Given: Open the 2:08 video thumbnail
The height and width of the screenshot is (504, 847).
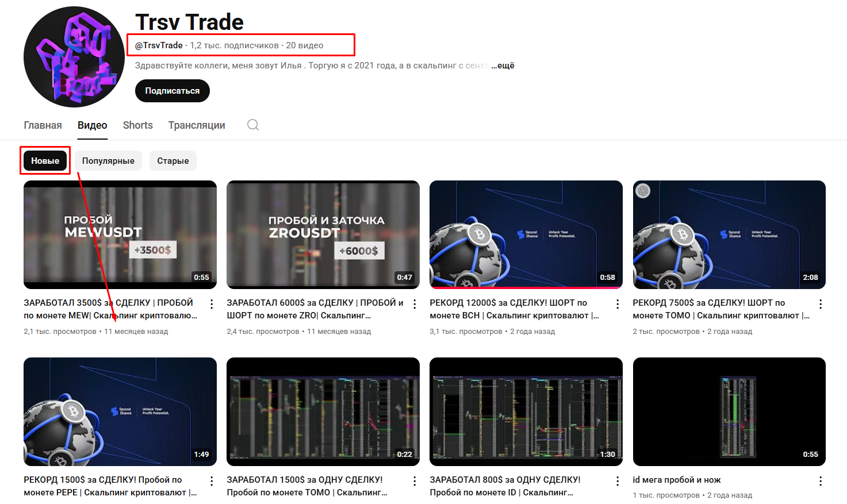Looking at the screenshot, I should [x=729, y=234].
